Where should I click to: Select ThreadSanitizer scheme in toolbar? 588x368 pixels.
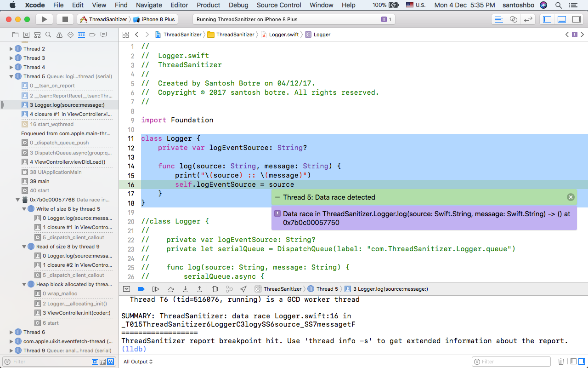click(x=103, y=19)
